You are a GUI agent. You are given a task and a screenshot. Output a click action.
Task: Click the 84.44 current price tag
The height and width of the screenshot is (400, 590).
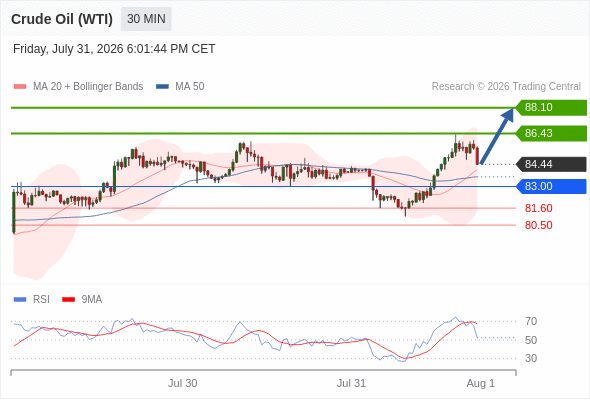click(551, 164)
